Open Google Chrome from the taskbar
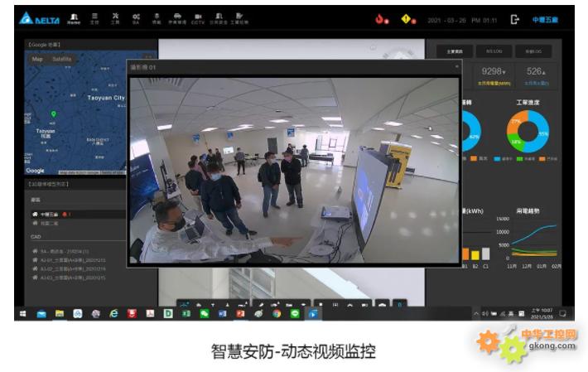This screenshot has width=588, height=372. tap(277, 314)
